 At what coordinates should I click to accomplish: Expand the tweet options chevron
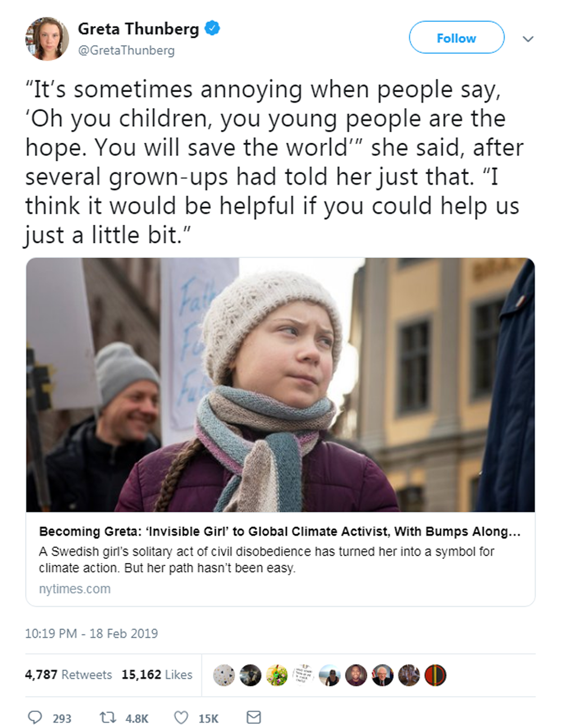[528, 39]
